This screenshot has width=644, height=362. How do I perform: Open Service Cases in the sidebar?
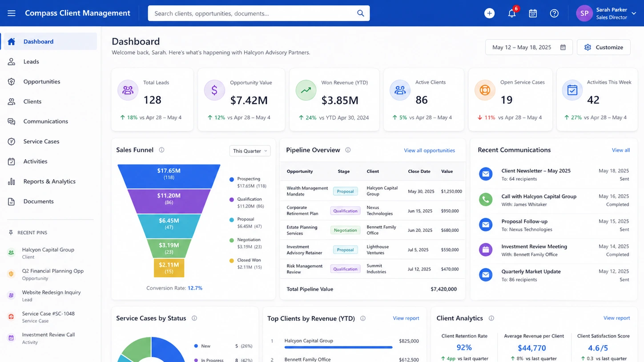pos(50,141)
